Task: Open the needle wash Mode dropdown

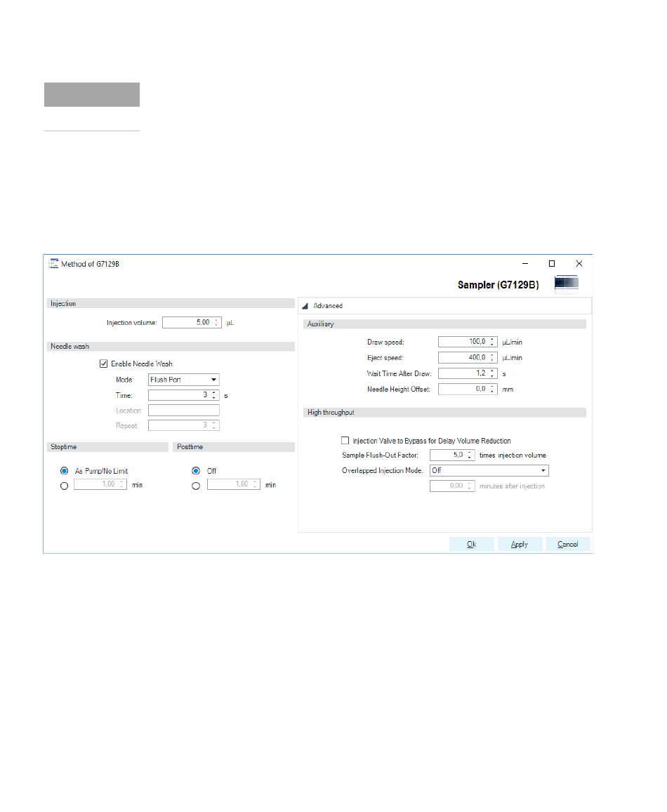Action: point(183,380)
